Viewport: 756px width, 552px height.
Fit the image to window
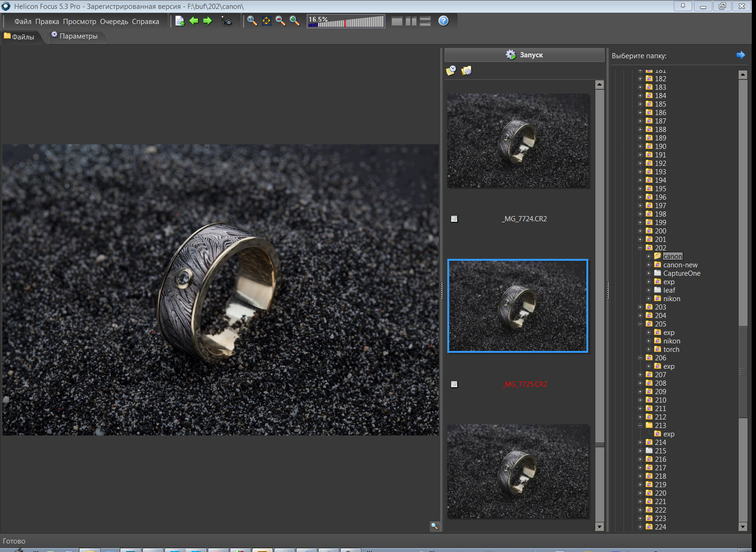point(266,21)
